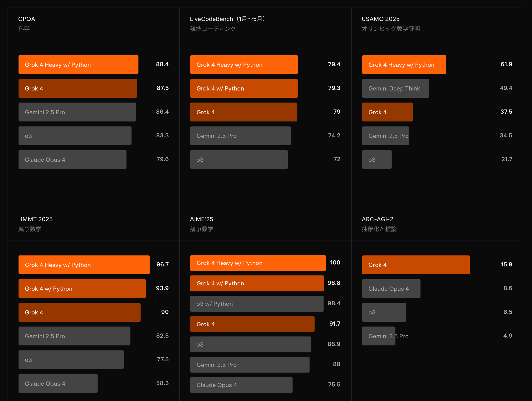
Task: Select AIME'25 Grok 4 w/ Python bar
Action: [257, 283]
